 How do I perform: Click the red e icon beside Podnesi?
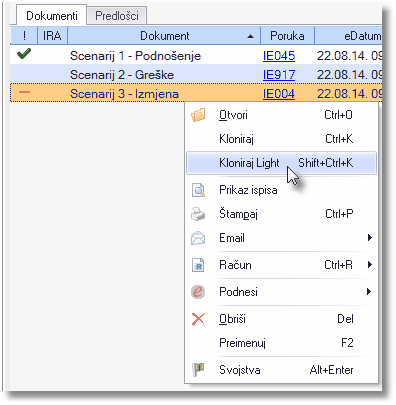198,292
